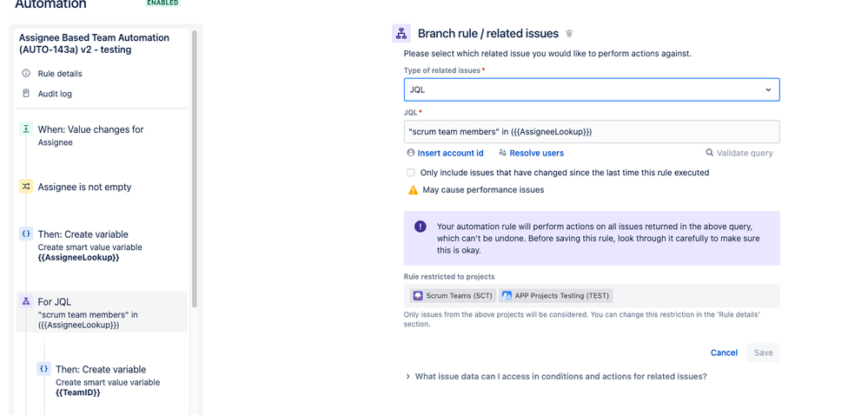Click the 'Rule restricted to projects' label

pos(449,277)
